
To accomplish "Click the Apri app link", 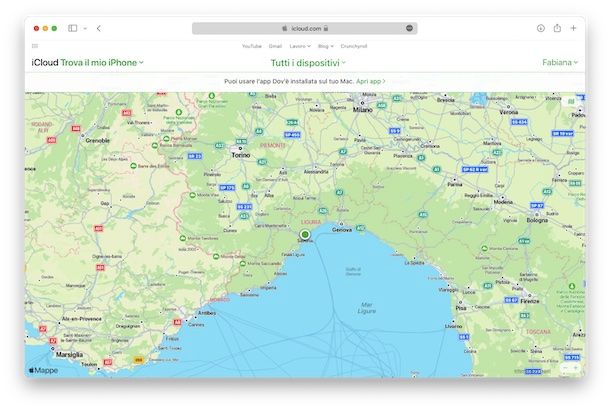I will (370, 81).
